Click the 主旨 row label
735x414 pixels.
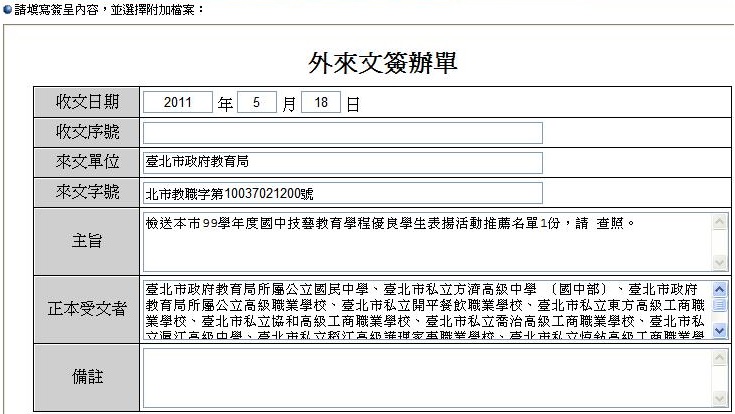click(x=87, y=241)
